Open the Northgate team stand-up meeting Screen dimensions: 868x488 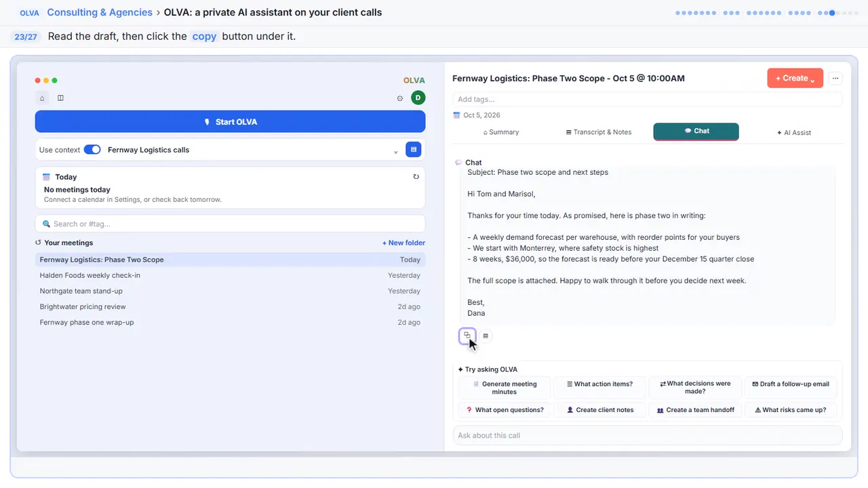pos(231,291)
